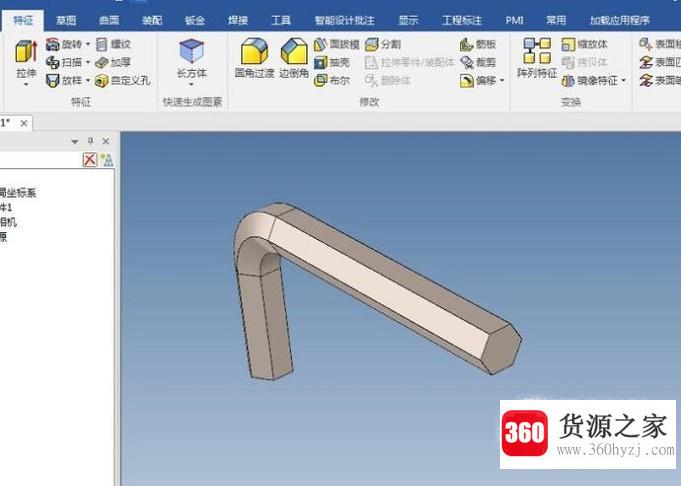The height and width of the screenshot is (486, 681).
Task: Open the 长方体 dropdown arrow
Action: coord(192,85)
